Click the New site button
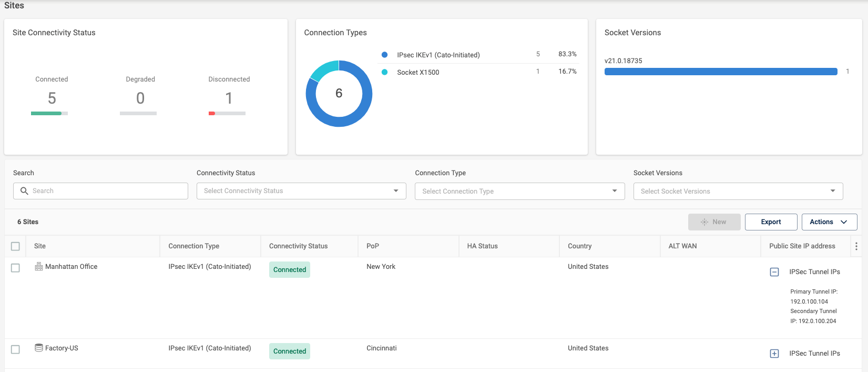Image resolution: width=868 pixels, height=372 pixels. pos(714,222)
